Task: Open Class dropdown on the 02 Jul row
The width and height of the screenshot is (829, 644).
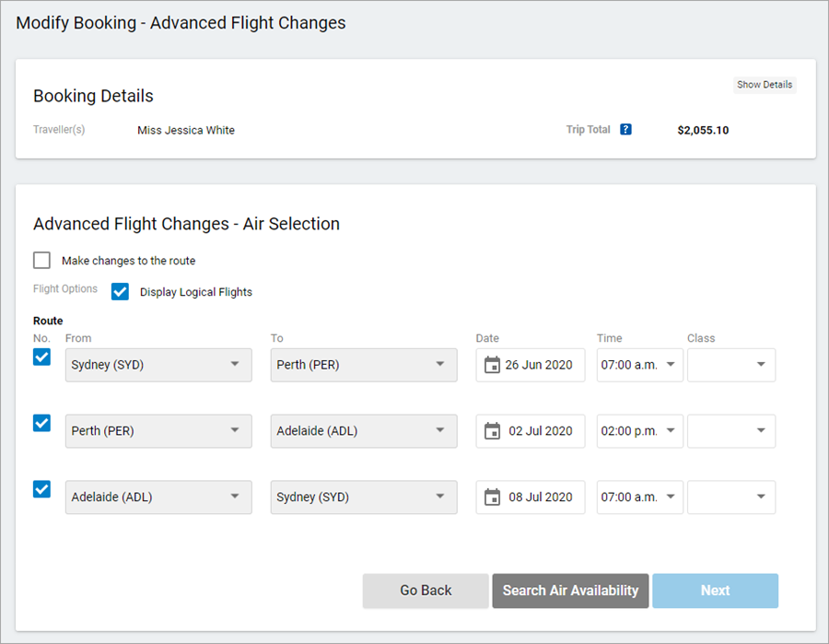Action: click(731, 431)
